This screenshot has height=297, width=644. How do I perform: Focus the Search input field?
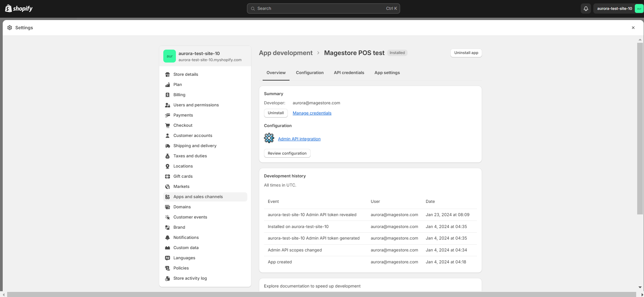click(323, 8)
